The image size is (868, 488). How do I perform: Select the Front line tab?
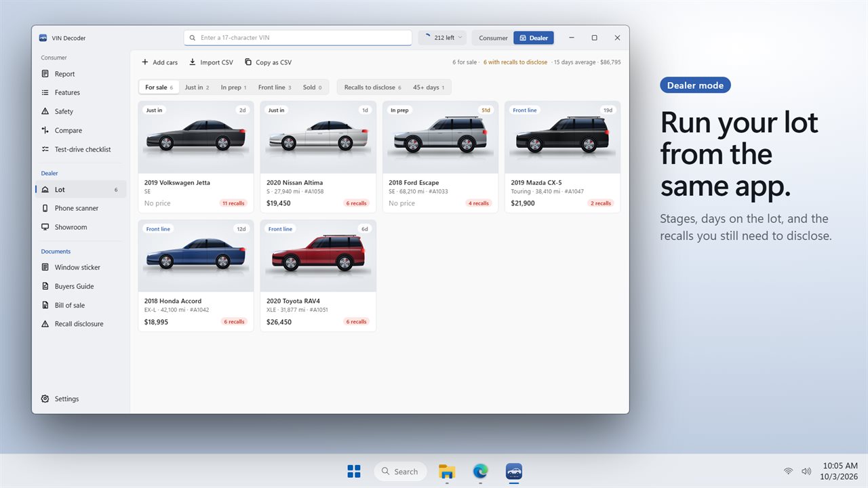point(275,87)
